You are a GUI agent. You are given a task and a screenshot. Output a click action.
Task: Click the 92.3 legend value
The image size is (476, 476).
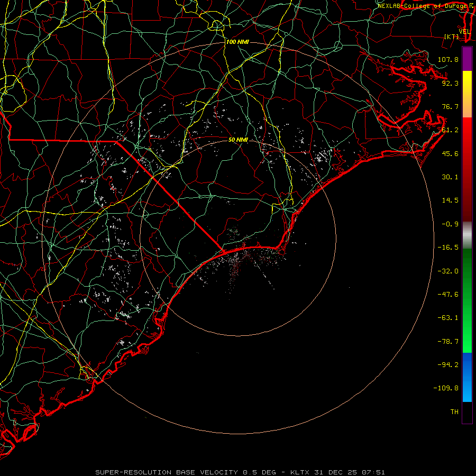point(450,83)
